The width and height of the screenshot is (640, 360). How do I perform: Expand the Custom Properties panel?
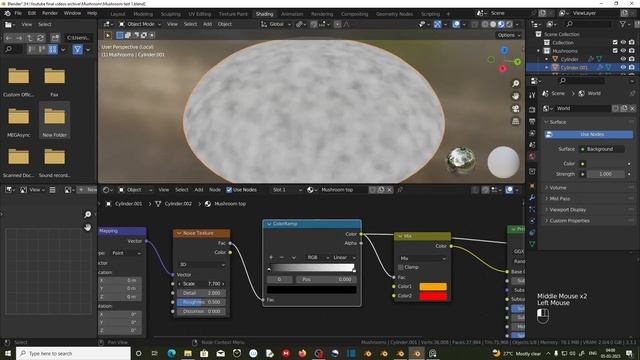pyautogui.click(x=569, y=221)
